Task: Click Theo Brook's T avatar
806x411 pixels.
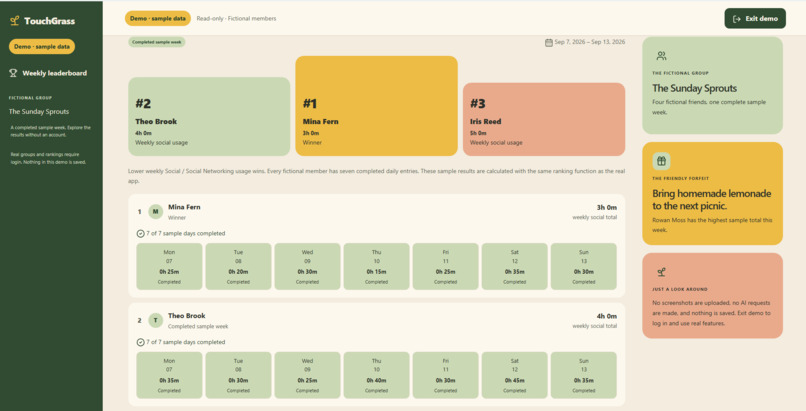Action: pos(156,321)
